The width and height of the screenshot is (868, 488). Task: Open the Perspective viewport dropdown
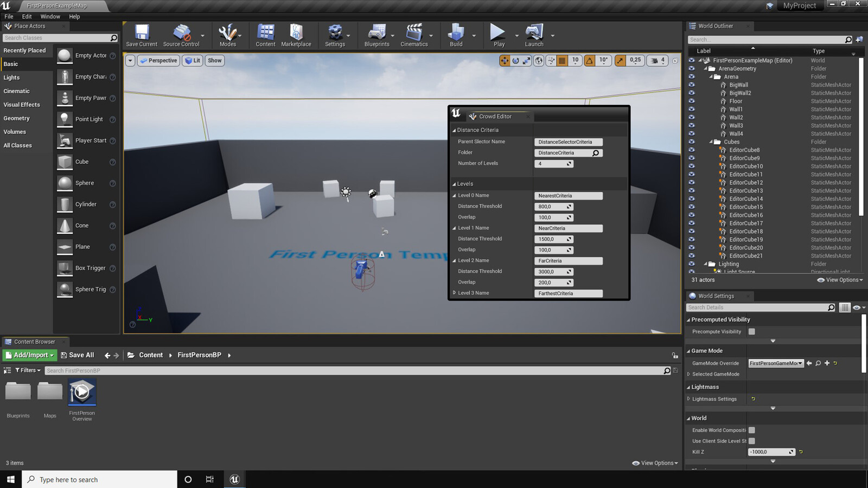tap(158, 60)
